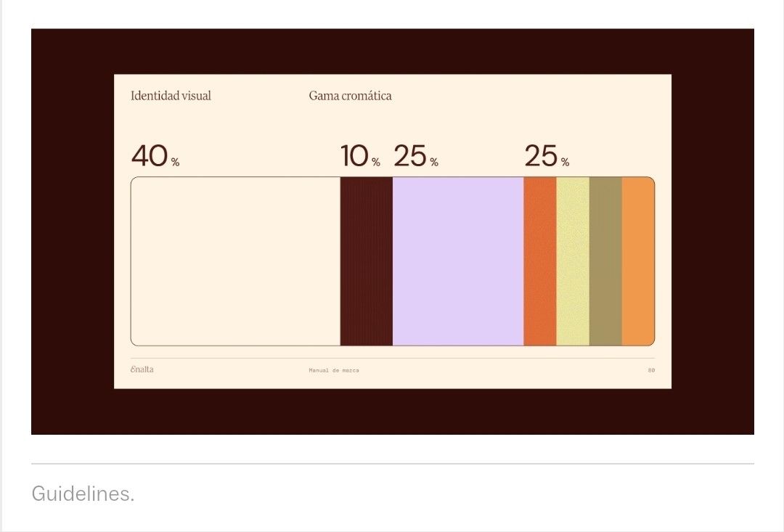Image resolution: width=784 pixels, height=532 pixels.
Task: Click the thin footer line above Enalta
Action: click(x=392, y=358)
